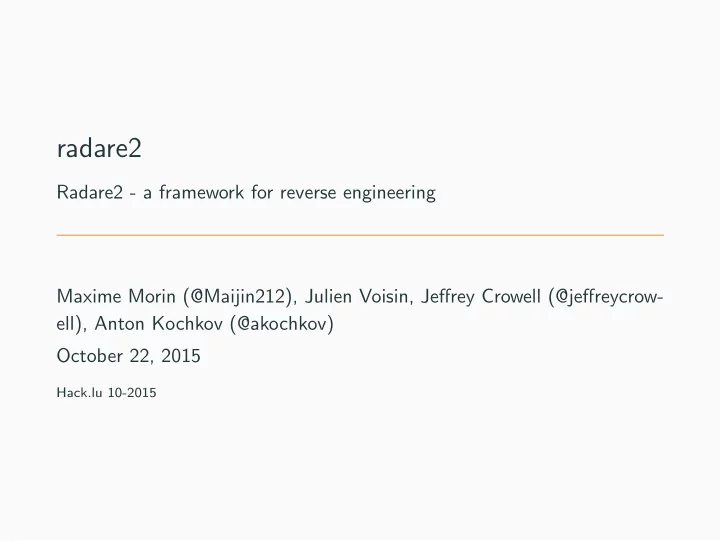The height and width of the screenshot is (541, 720).
Task: Click the Hack.lu event name
Action: pos(79,393)
